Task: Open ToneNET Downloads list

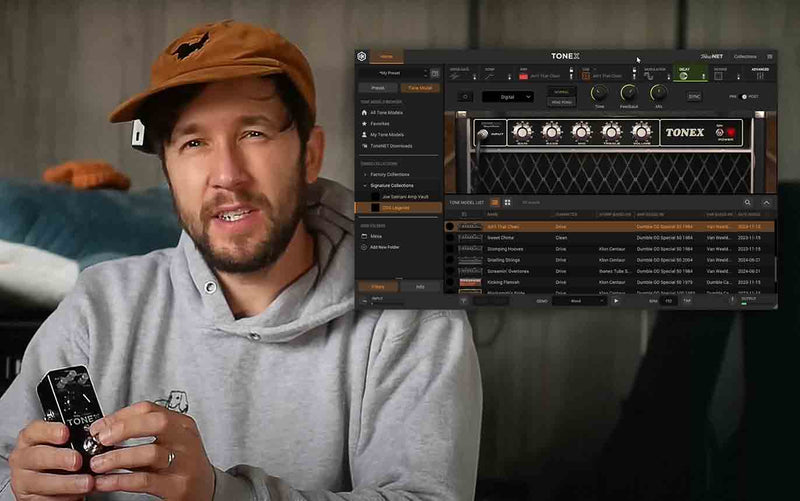Action: tap(391, 146)
